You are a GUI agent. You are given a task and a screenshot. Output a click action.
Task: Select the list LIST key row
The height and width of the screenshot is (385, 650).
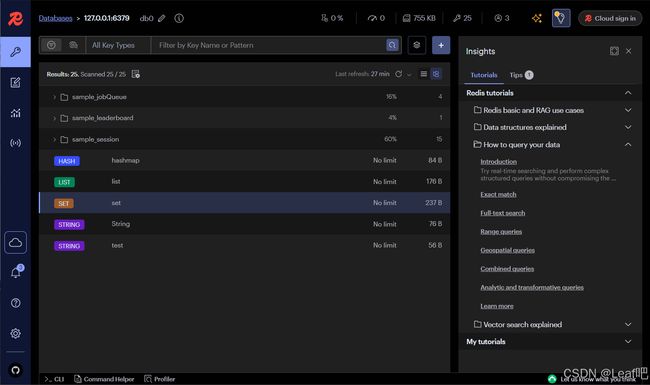pos(245,182)
